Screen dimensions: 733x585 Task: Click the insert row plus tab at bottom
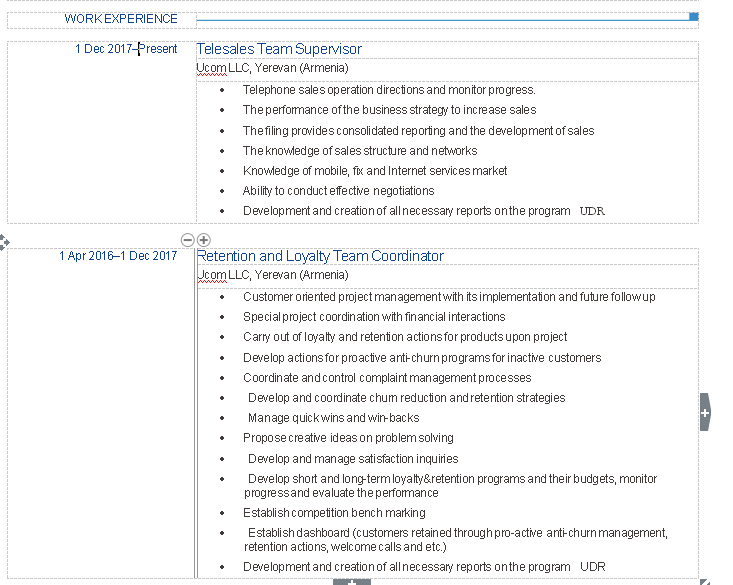coord(351,581)
